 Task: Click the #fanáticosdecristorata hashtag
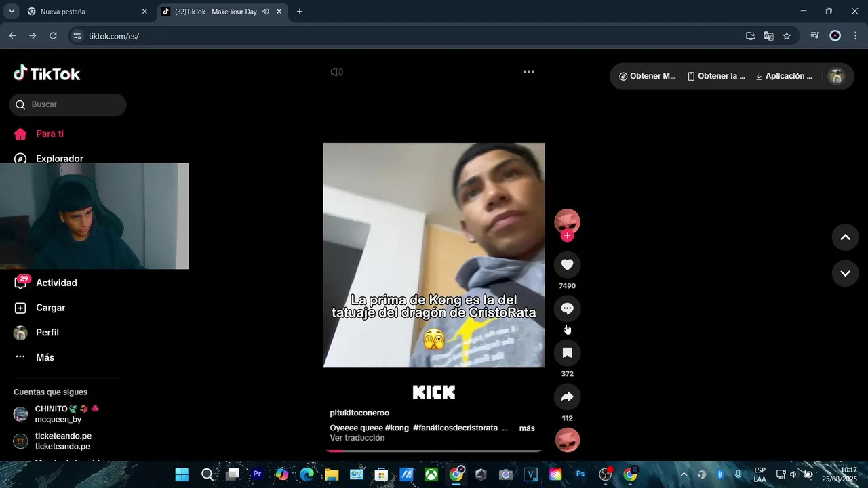click(455, 428)
